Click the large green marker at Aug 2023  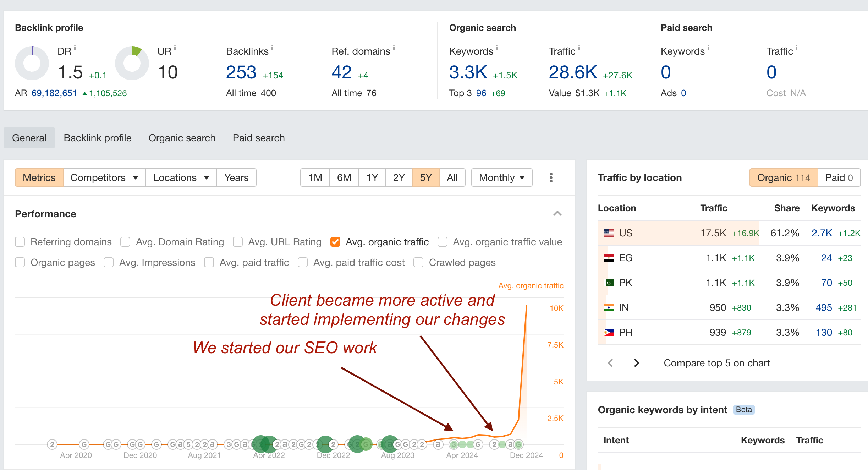click(x=390, y=444)
